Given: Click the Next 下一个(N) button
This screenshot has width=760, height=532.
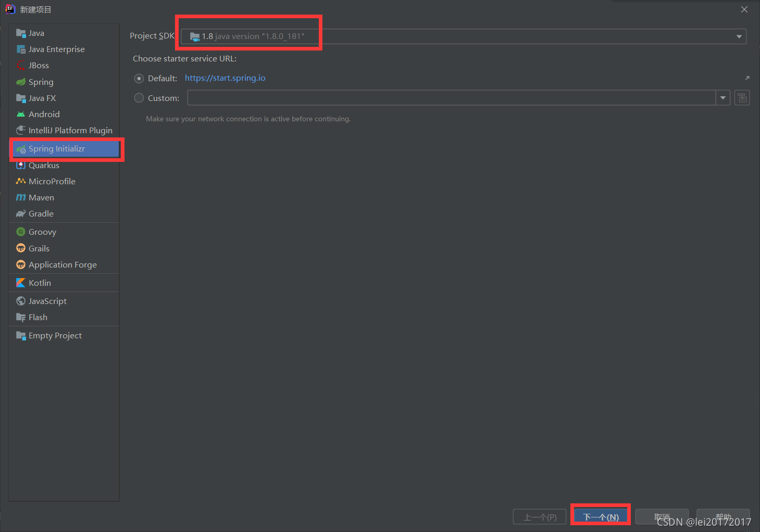Looking at the screenshot, I should tap(601, 517).
